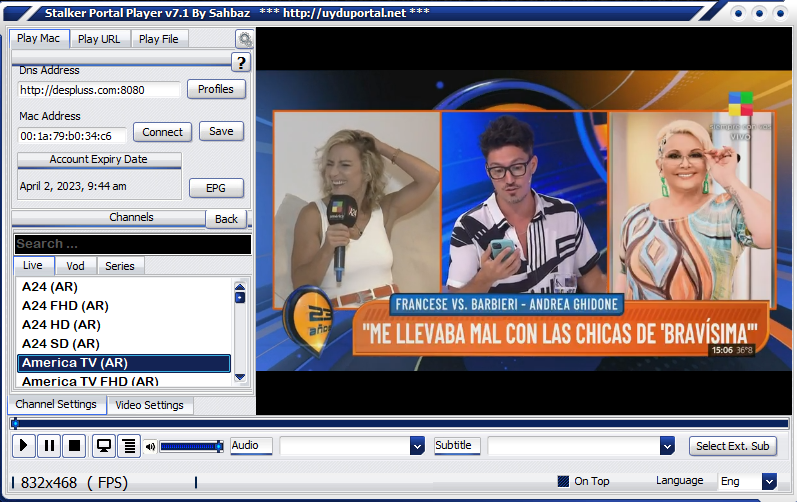Click channel list scroll up arrow
This screenshot has height=502, width=797.
[240, 287]
